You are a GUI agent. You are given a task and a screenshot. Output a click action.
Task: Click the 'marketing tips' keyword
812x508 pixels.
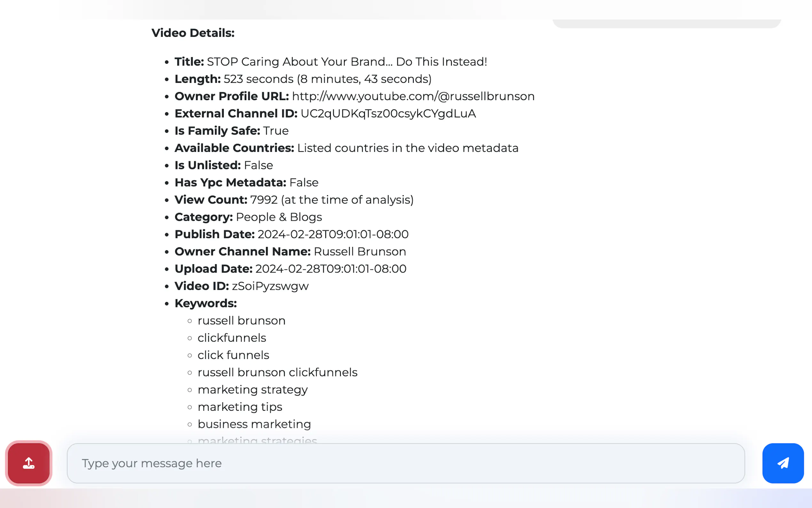[240, 407]
